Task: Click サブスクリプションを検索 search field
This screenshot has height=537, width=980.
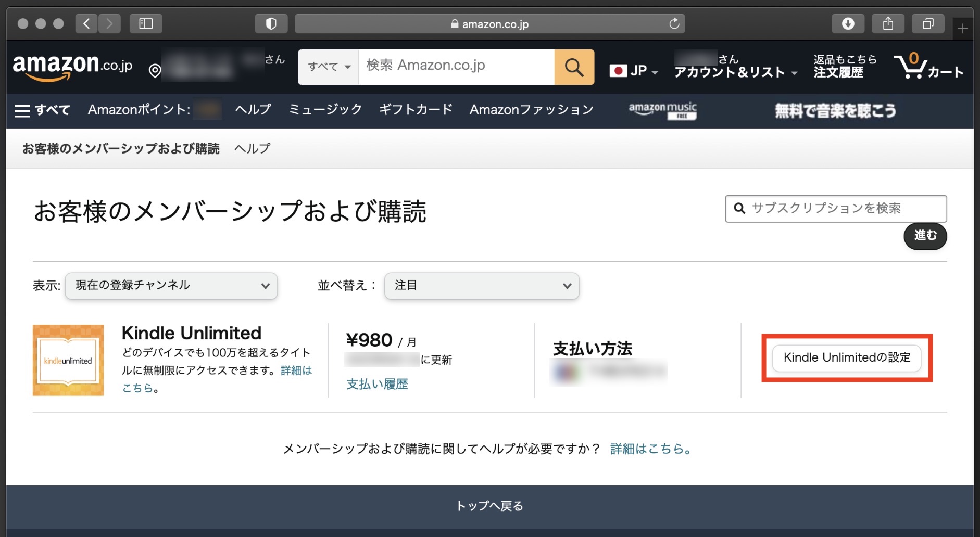Action: pos(836,209)
